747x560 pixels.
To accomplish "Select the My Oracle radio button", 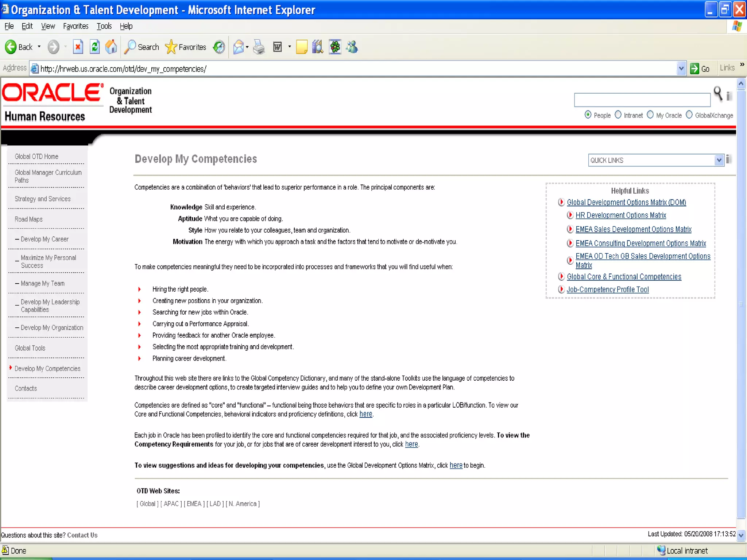I will tap(650, 115).
